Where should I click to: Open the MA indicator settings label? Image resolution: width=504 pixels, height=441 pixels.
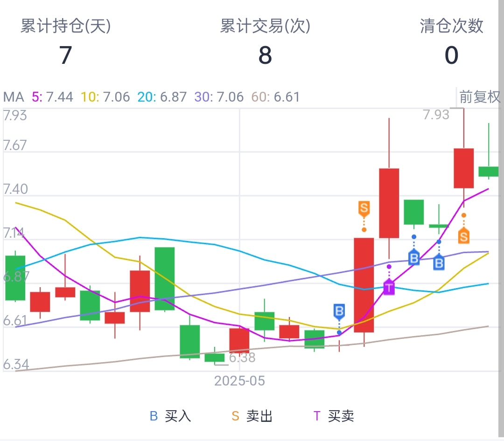(13, 97)
